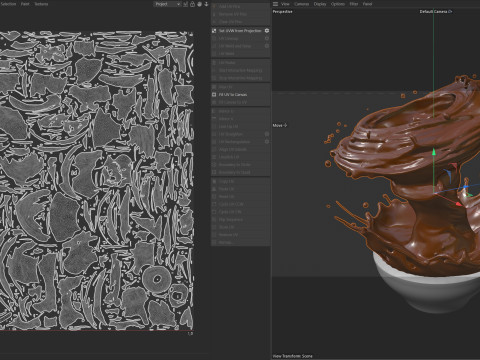Viewport: 480px width, 360px height.
Task: Click the UV Peeler command icon
Action: 214,63
